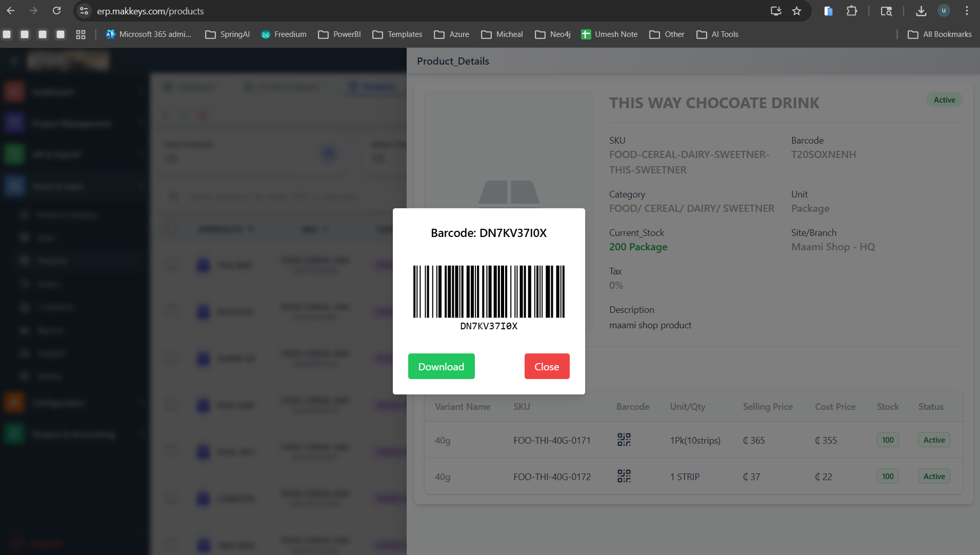
Task: Open the Freedium bookmark
Action: [284, 34]
